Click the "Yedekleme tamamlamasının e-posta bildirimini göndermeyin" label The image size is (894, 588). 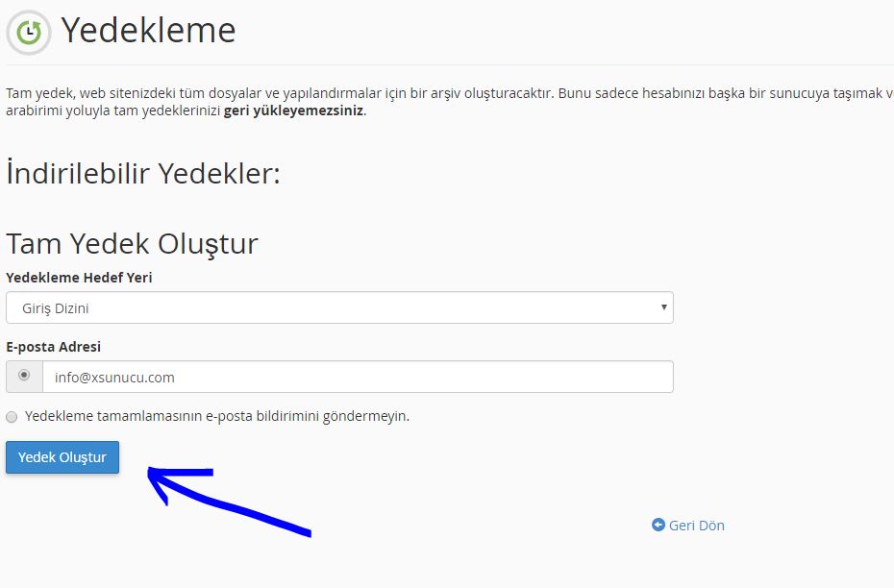[217, 416]
